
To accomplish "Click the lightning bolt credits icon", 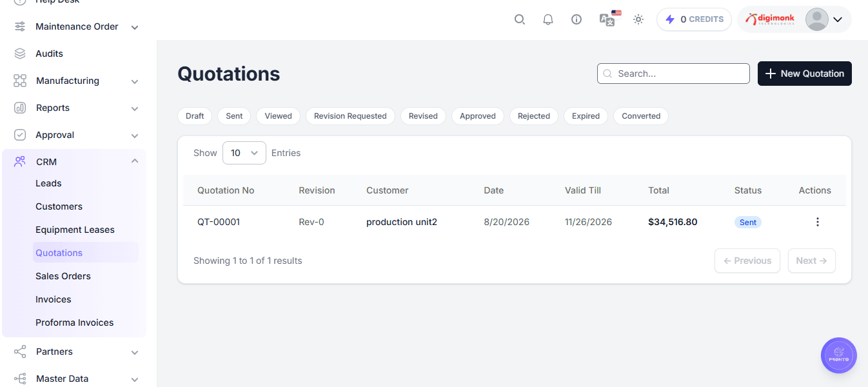I will click(x=671, y=19).
